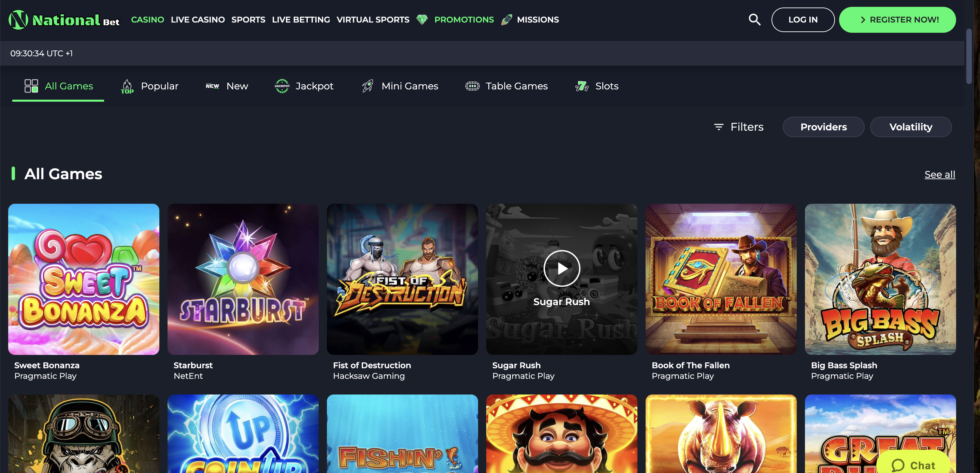Open the Sweet Bonanza thumbnail
Image resolution: width=980 pixels, height=473 pixels.
pos(84,279)
